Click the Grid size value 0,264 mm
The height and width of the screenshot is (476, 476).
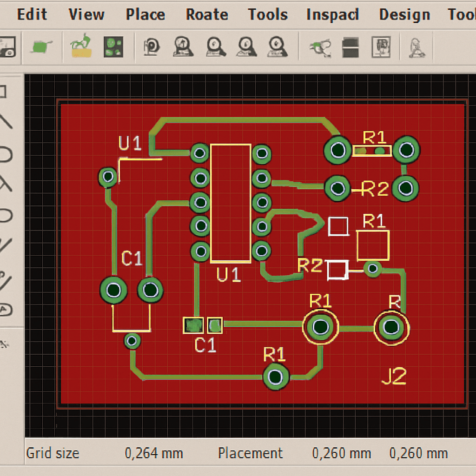153,453
